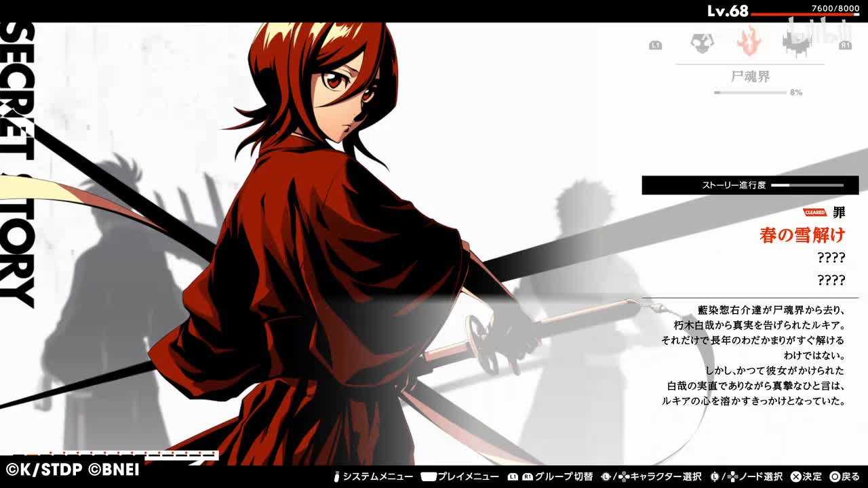The width and height of the screenshot is (868, 488).
Task: Click the CLEARED badge beside 罪
Action: (814, 212)
